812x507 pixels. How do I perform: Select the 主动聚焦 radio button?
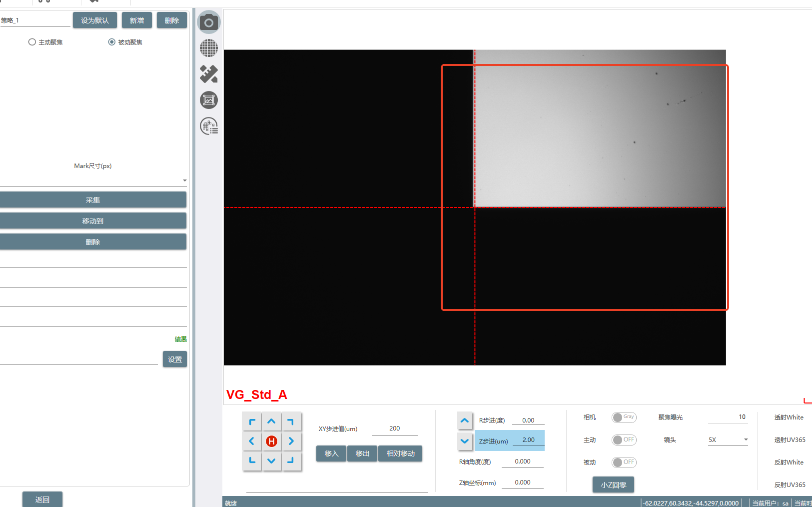[32, 42]
